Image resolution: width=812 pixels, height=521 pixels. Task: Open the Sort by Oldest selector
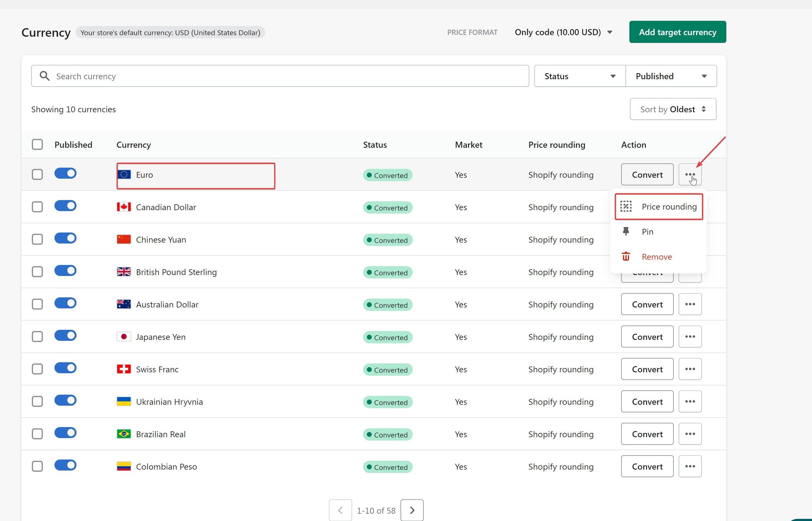pyautogui.click(x=673, y=109)
